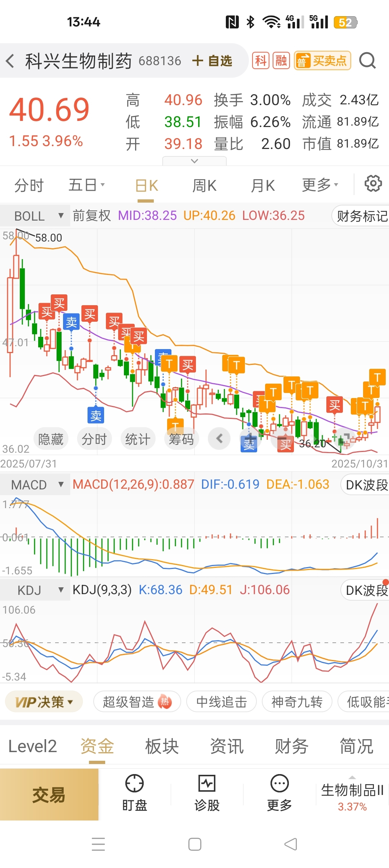389x868 pixels.
Task: Switch to 月K monthly chart
Action: 263,186
